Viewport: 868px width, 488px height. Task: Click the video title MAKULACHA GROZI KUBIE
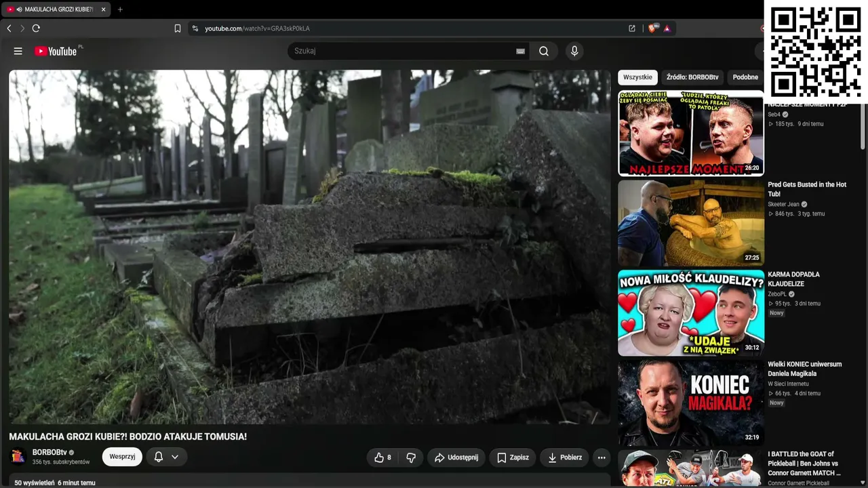[x=127, y=436]
